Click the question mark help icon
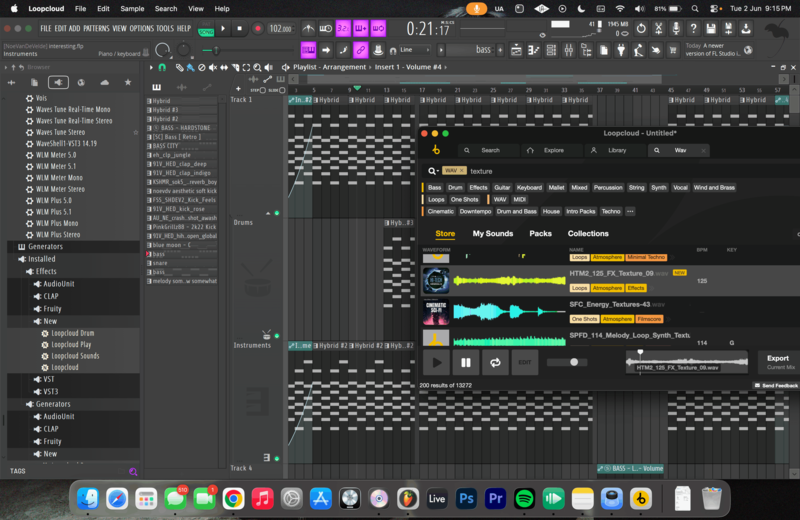 [693, 29]
